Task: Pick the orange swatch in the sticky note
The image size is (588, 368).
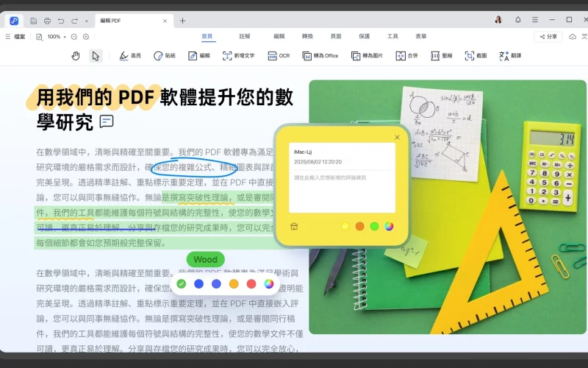Action: 359,226
